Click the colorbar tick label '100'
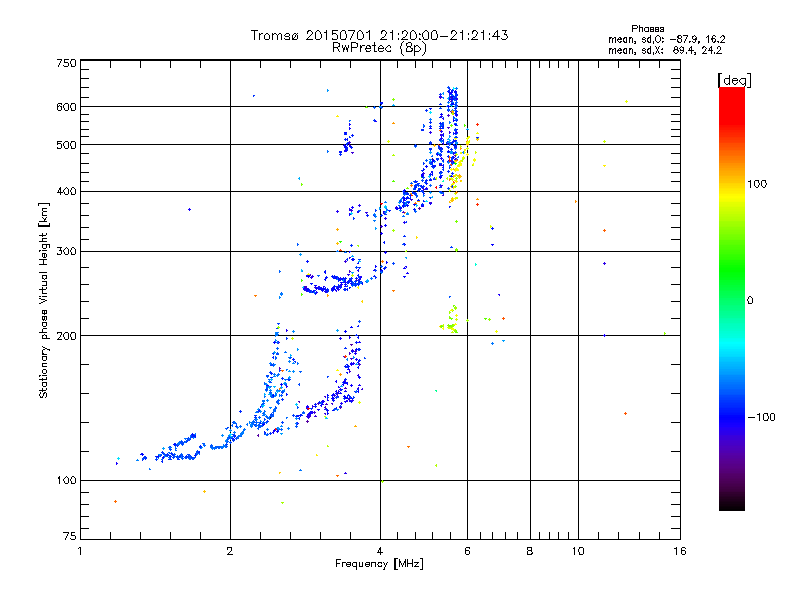The image size is (800, 600). pyautogui.click(x=757, y=184)
